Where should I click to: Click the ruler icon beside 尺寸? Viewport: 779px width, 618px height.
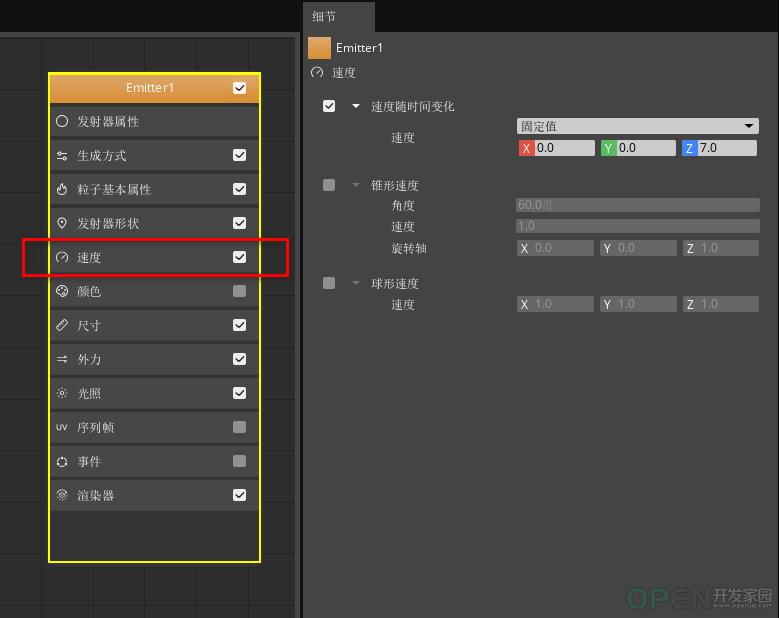(62, 325)
